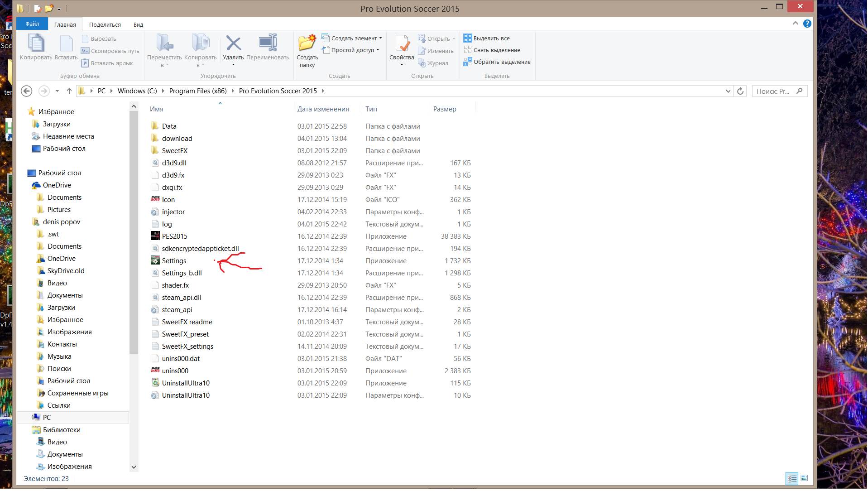Viewport: 868px width, 491px height.
Task: Open the Help question mark icon
Action: coord(807,24)
